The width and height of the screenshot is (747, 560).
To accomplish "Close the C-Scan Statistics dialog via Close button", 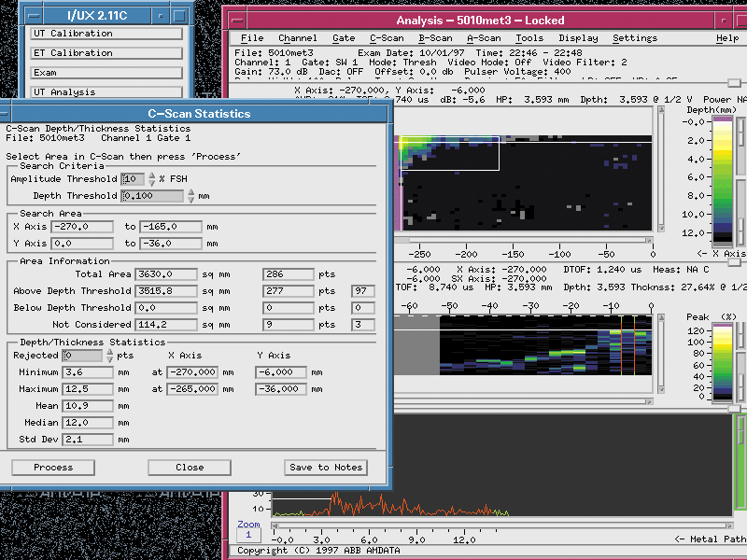I will (x=190, y=468).
